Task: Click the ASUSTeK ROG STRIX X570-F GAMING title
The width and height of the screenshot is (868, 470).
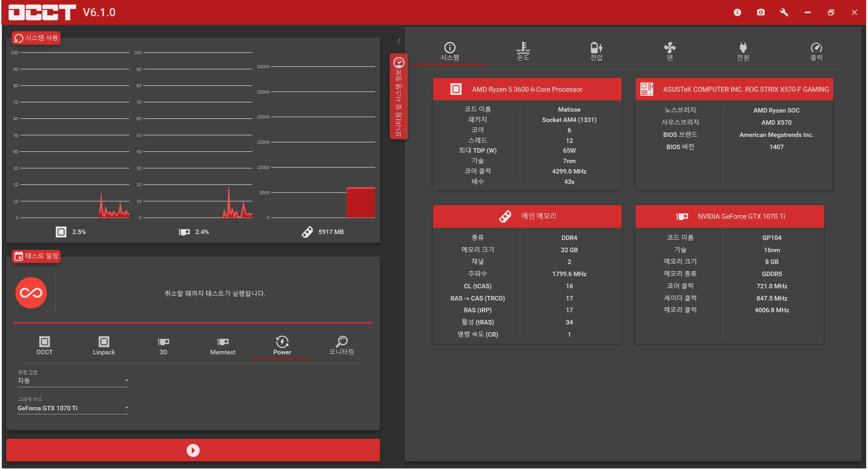Action: [x=746, y=89]
